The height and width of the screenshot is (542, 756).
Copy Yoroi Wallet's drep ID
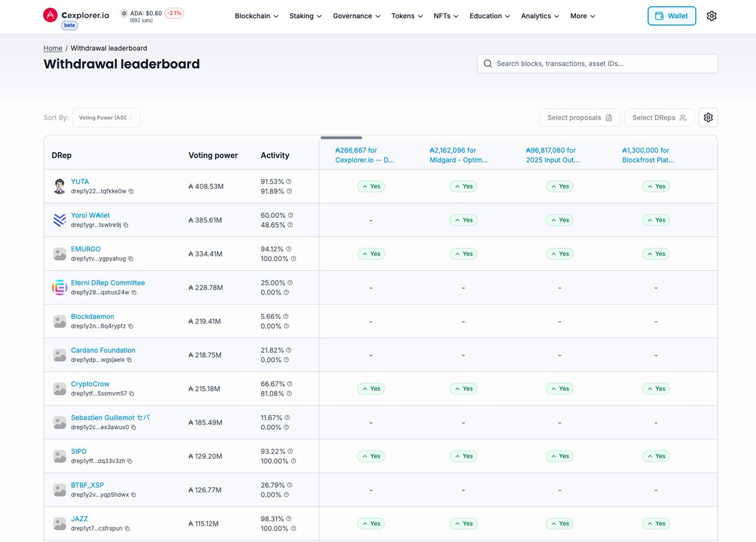125,225
